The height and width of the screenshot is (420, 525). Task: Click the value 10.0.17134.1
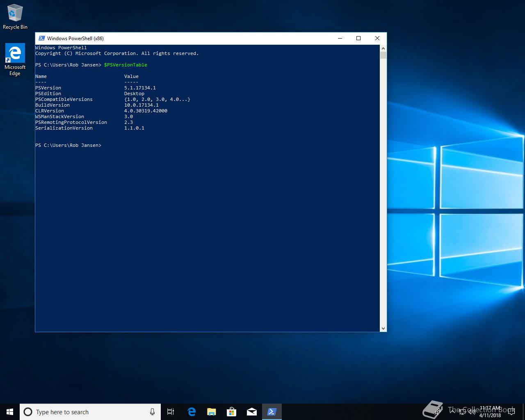coord(142,105)
